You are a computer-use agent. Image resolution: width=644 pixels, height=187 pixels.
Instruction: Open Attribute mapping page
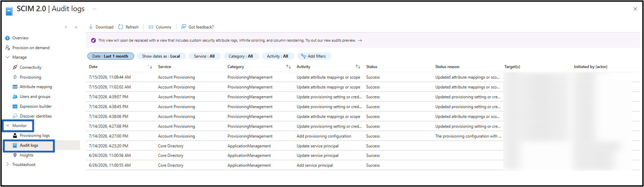(x=36, y=87)
